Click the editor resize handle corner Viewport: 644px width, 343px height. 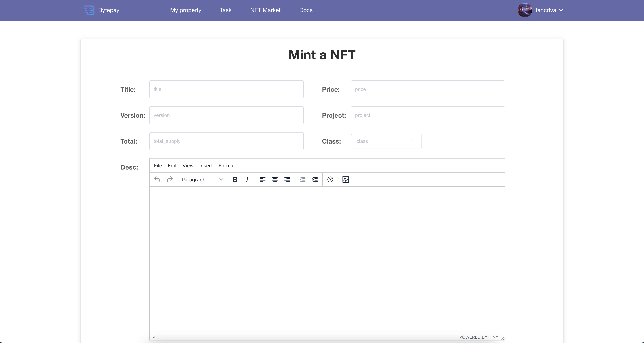pyautogui.click(x=503, y=338)
